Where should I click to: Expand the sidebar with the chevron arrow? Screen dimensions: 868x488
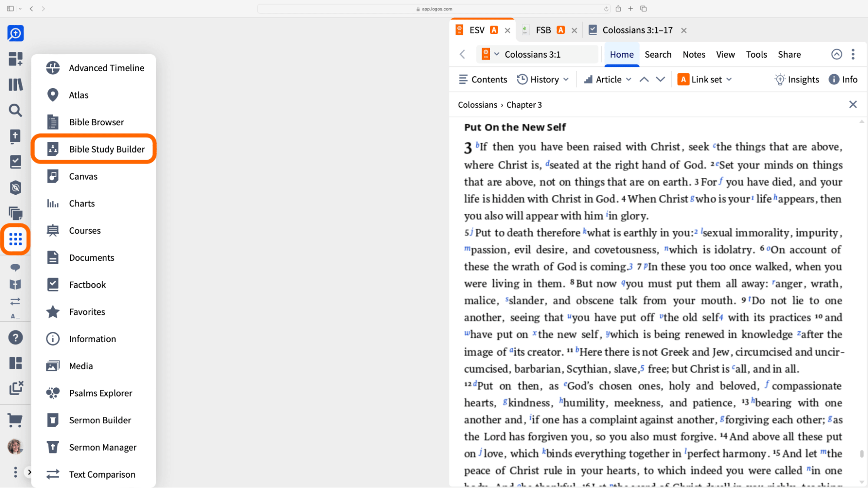(29, 472)
